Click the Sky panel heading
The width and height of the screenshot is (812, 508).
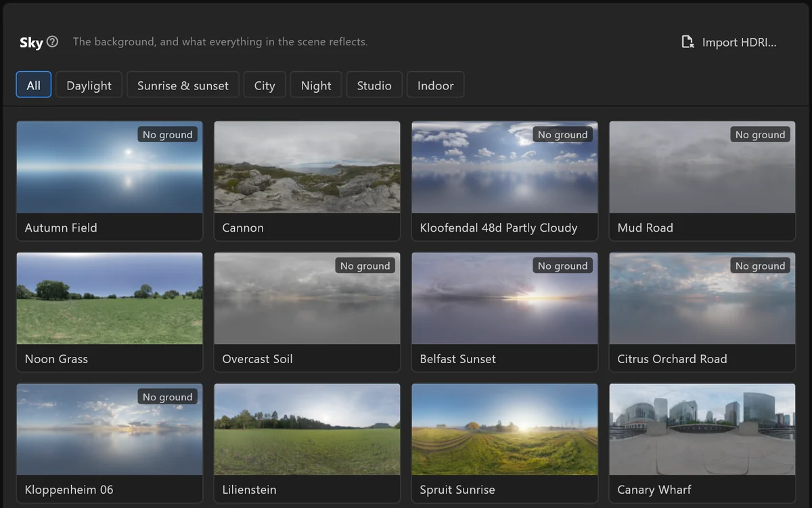tap(31, 42)
